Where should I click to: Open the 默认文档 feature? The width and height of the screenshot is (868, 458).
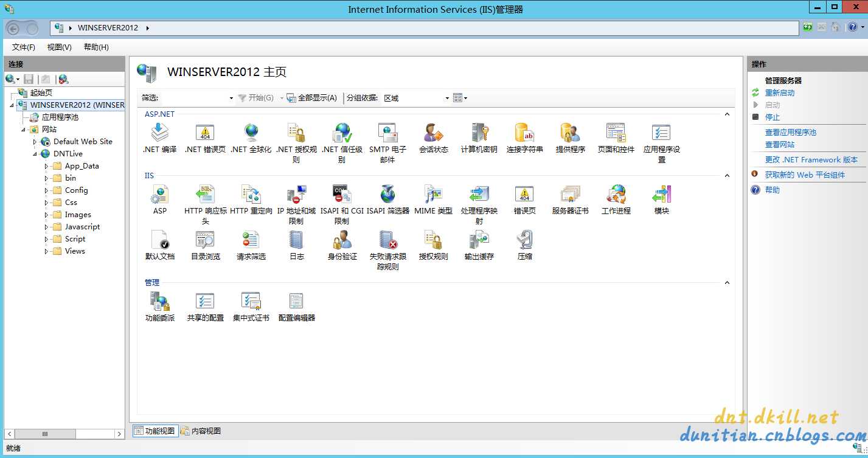coord(160,245)
